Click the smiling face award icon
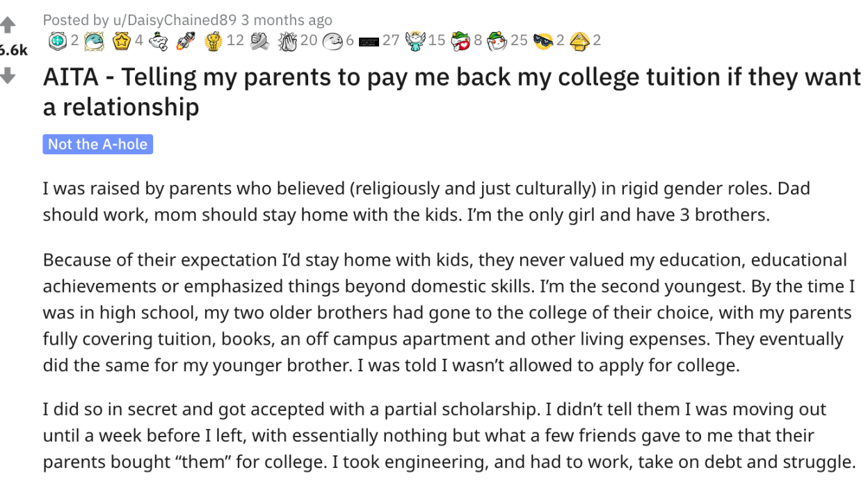Screen dimensions: 868x488 pos(332,41)
